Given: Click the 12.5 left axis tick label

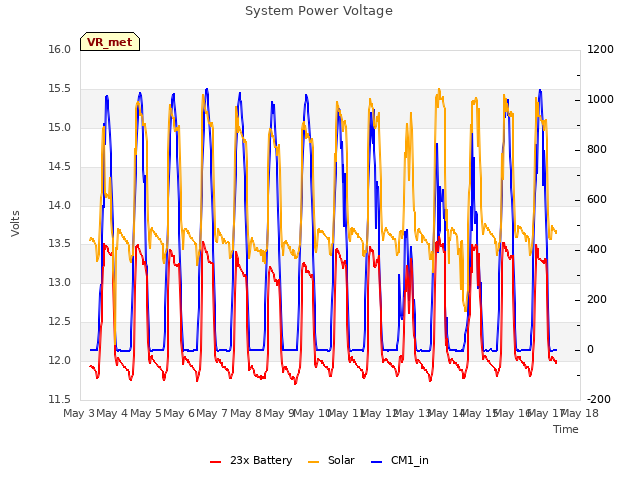Looking at the screenshot, I should point(60,322).
